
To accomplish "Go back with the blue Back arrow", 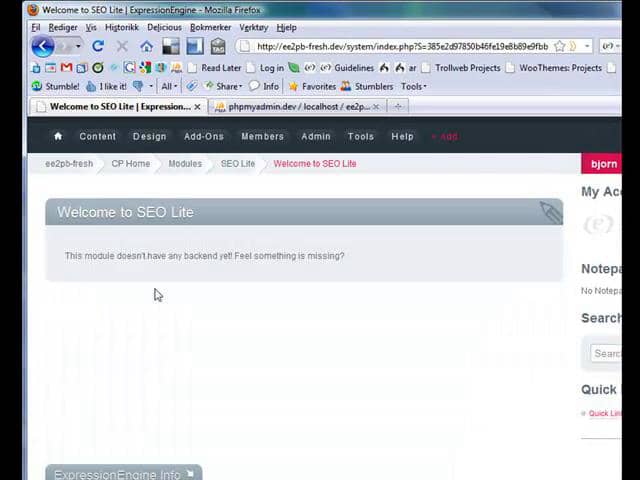I will (42, 47).
